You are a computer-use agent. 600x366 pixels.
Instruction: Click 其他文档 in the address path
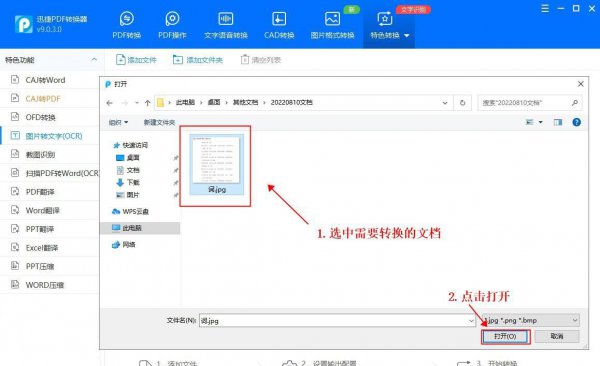(245, 102)
